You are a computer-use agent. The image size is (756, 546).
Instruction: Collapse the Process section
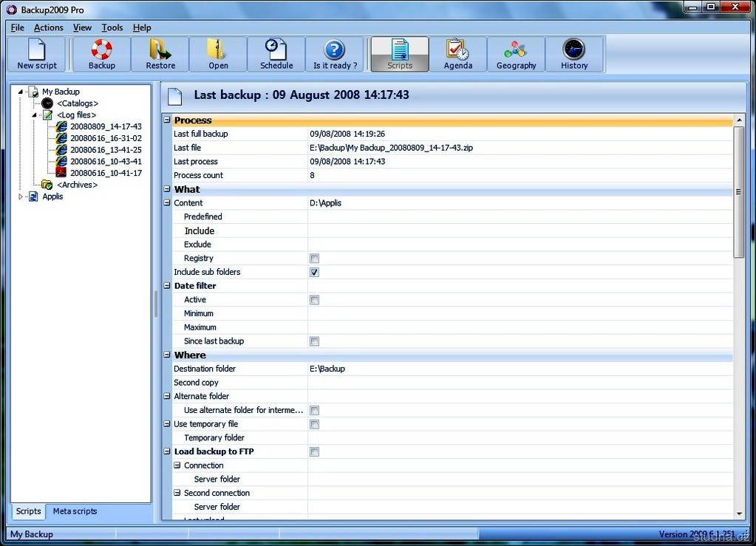[x=167, y=120]
